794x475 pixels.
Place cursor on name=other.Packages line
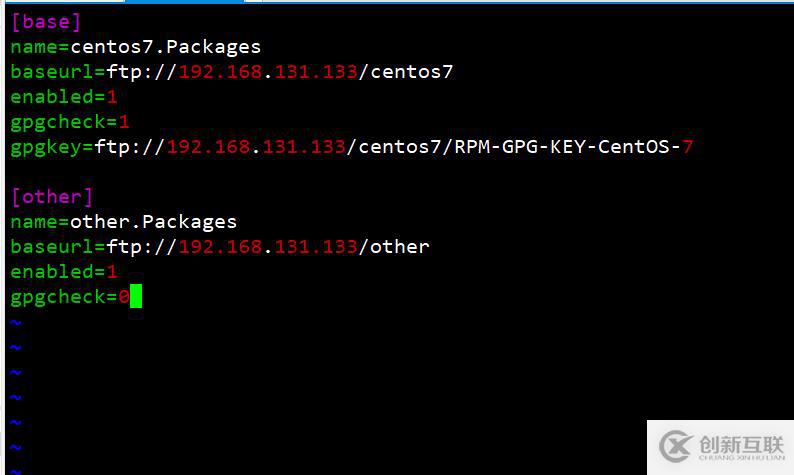coord(124,222)
